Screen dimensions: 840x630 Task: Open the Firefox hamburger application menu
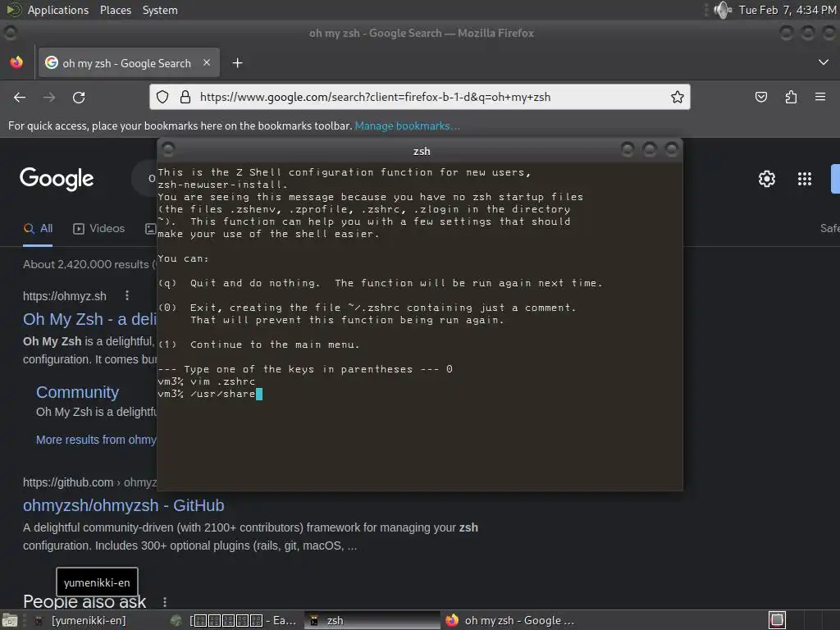click(820, 97)
